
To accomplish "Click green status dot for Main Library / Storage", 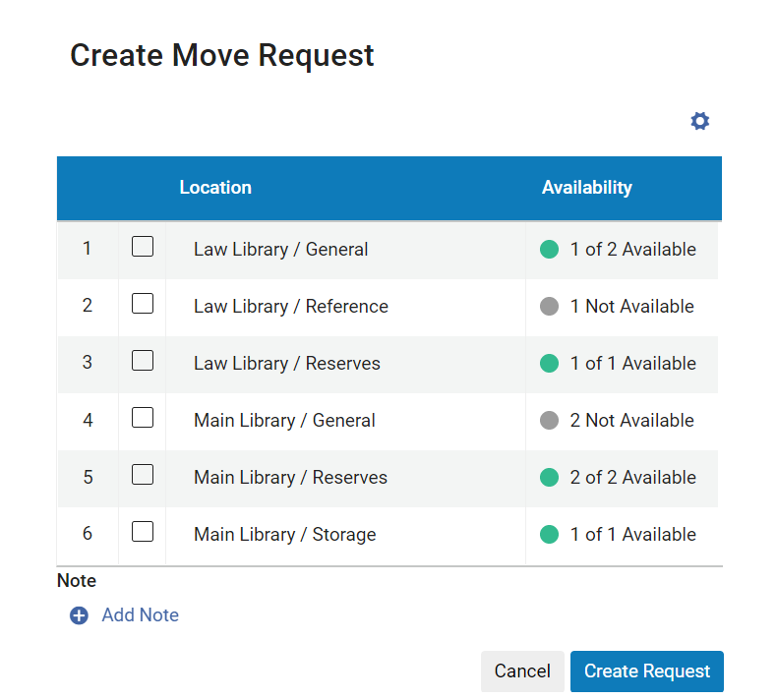I will coord(550,535).
